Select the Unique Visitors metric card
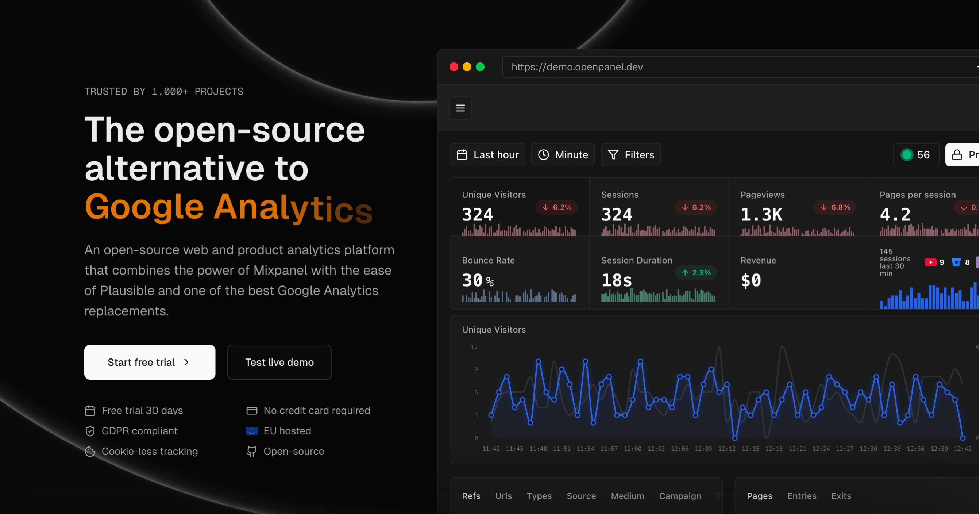Image resolution: width=980 pixels, height=514 pixels. [x=519, y=207]
